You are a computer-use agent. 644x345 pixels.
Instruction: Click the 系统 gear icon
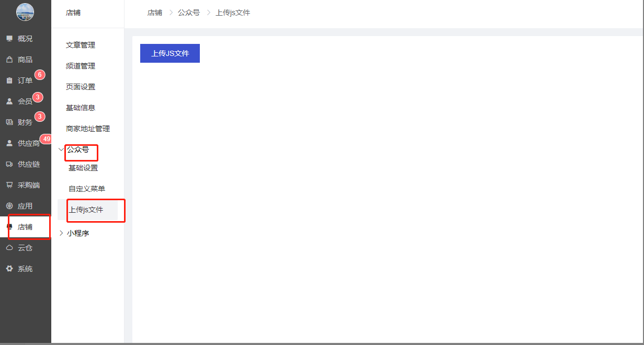click(9, 269)
